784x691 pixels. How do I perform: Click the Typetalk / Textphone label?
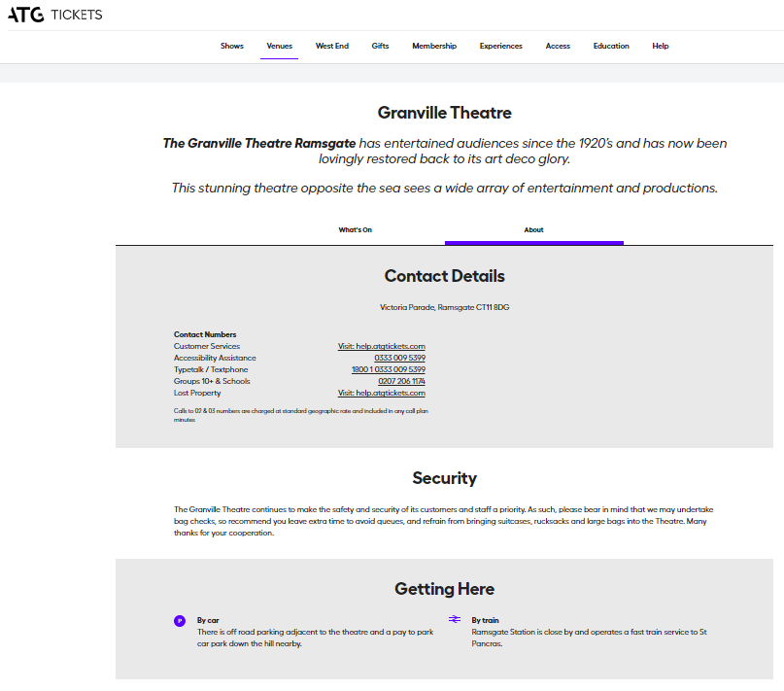[211, 369]
